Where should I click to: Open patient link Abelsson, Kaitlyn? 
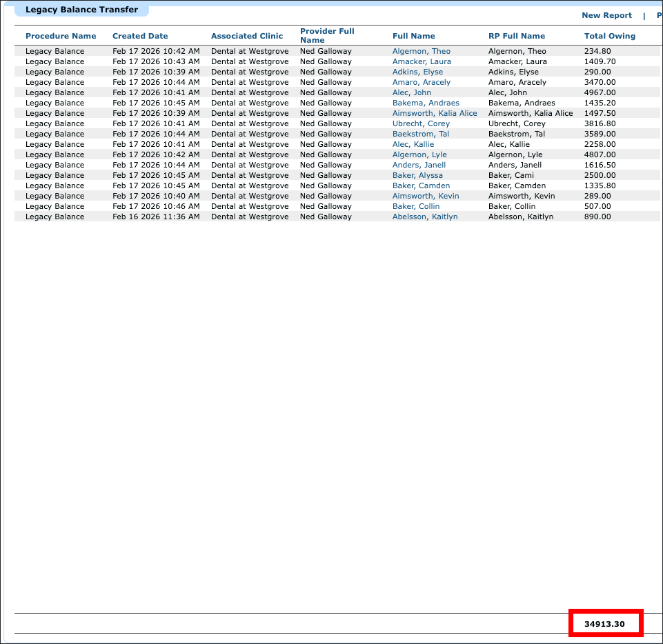(425, 217)
